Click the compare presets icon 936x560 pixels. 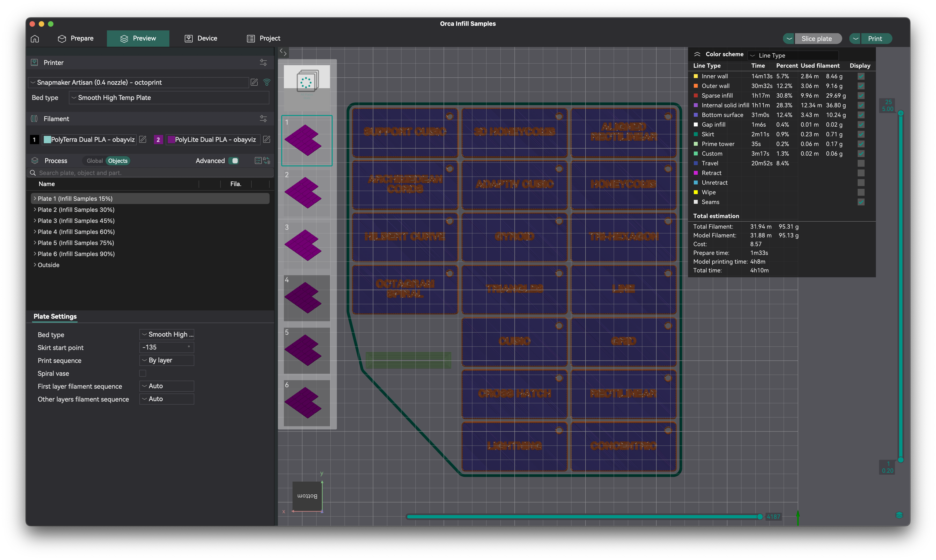(x=267, y=161)
